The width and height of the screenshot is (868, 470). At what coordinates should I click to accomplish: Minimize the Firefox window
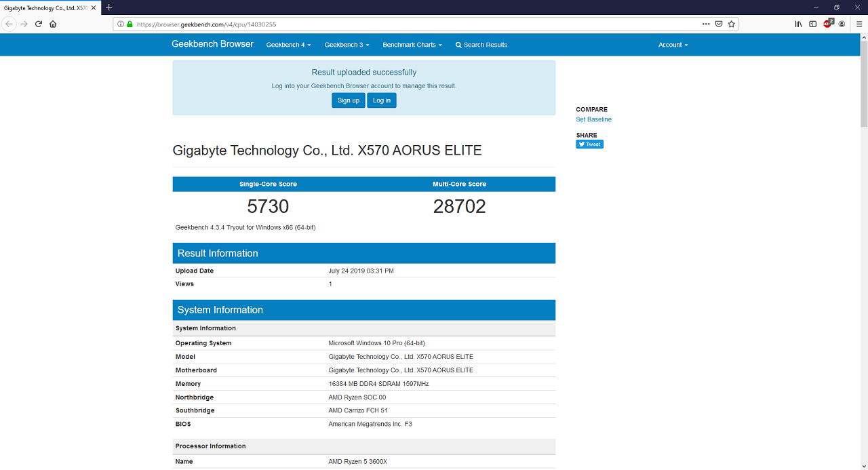point(816,7)
